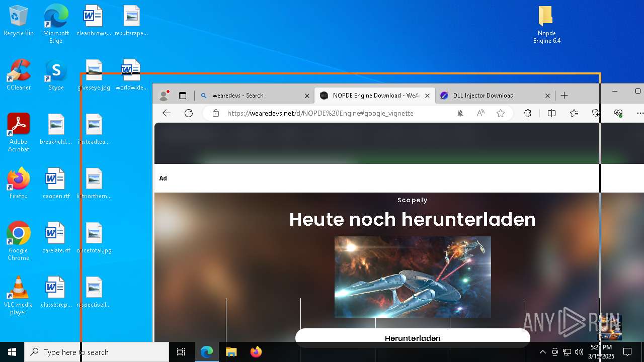Close the DLL Injector Download tab
The height and width of the screenshot is (362, 644).
click(x=548, y=96)
